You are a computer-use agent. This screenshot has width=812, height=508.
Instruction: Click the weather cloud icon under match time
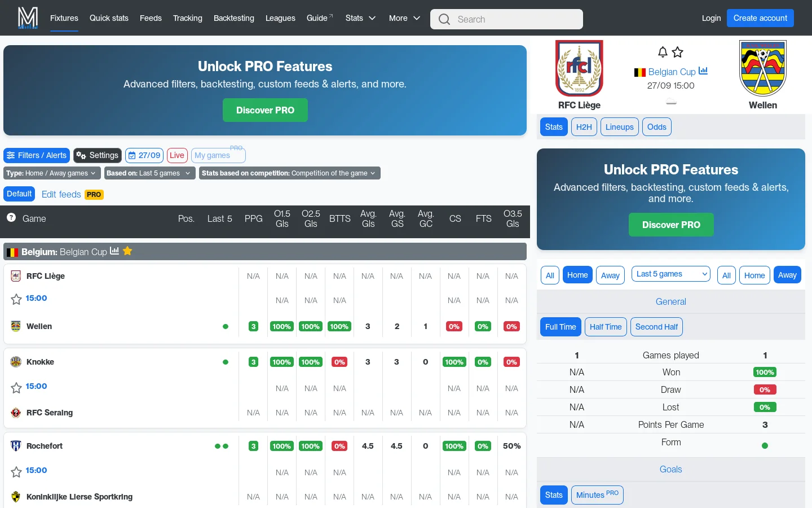(671, 102)
